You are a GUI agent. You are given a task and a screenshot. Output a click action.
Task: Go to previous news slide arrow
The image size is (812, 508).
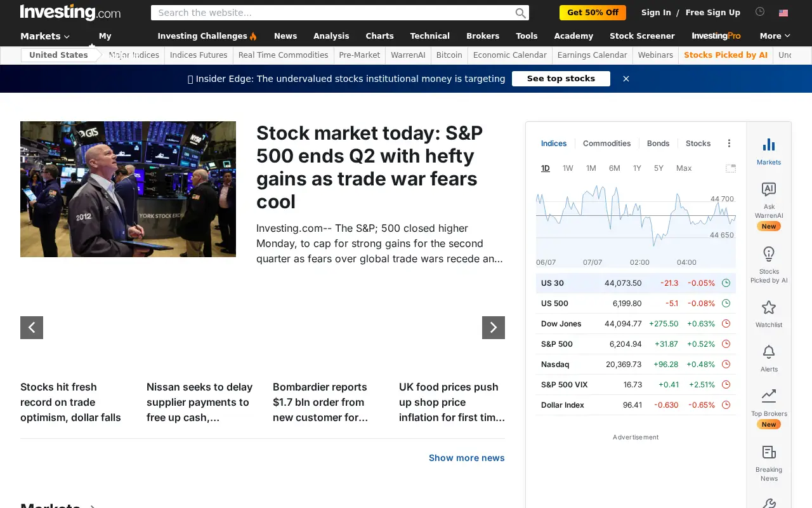(x=32, y=328)
